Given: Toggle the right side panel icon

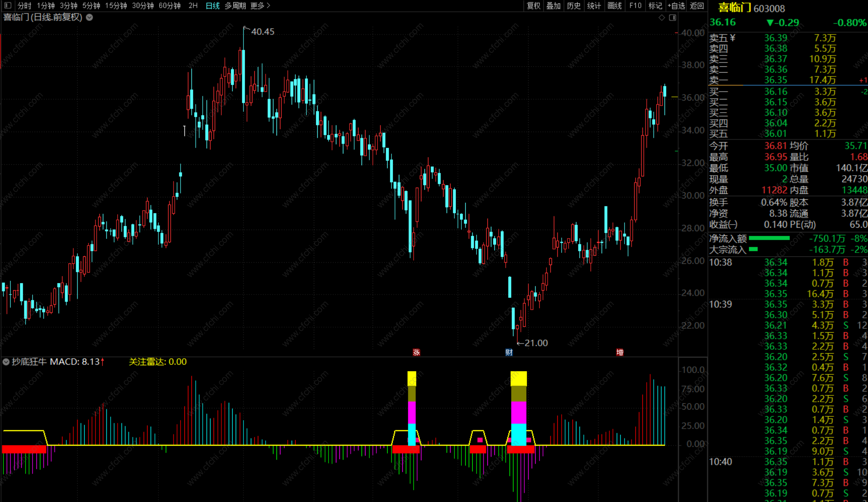Looking at the screenshot, I should 673,17.
